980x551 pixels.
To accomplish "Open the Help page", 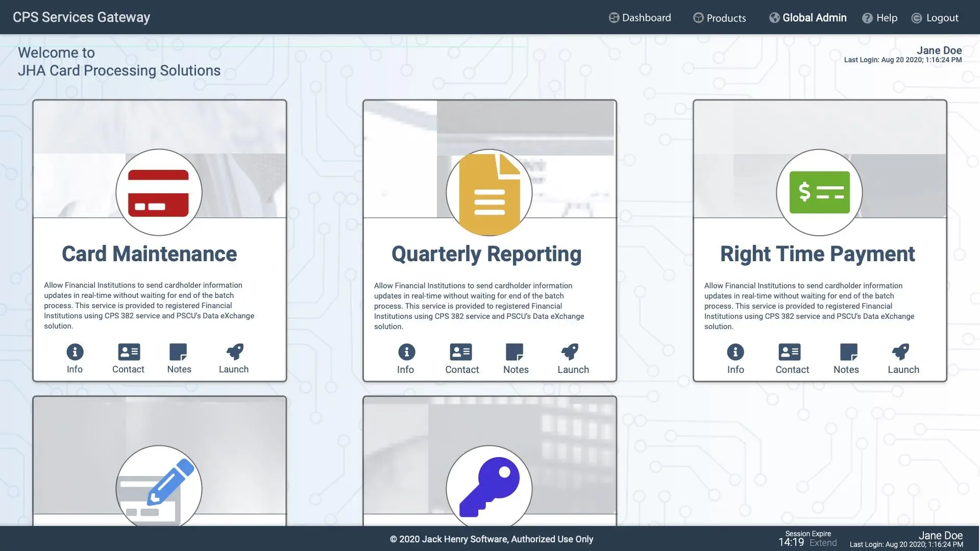I will pos(879,18).
